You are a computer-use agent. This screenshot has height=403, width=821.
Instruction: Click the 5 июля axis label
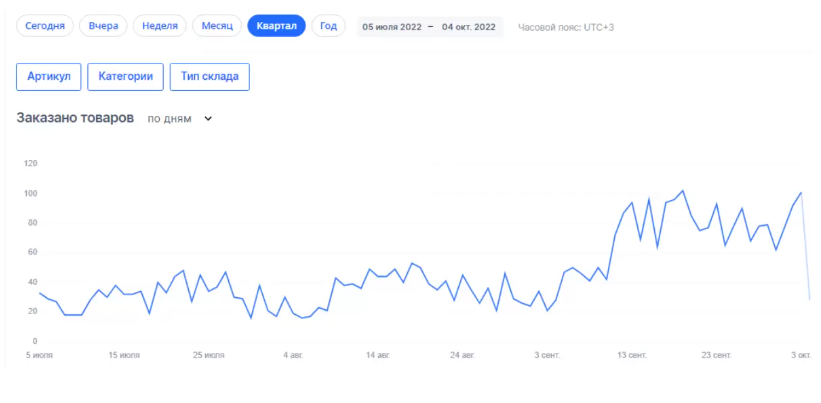(41, 354)
